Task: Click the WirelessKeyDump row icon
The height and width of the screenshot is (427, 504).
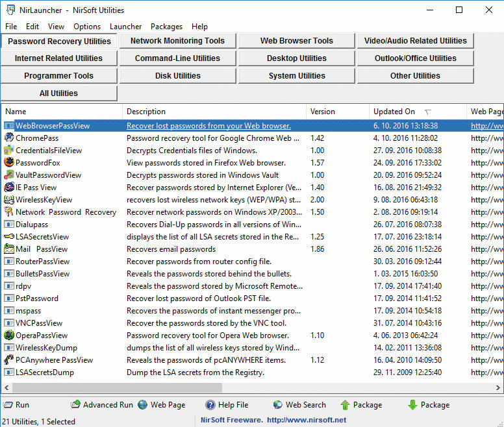Action: (x=9, y=347)
